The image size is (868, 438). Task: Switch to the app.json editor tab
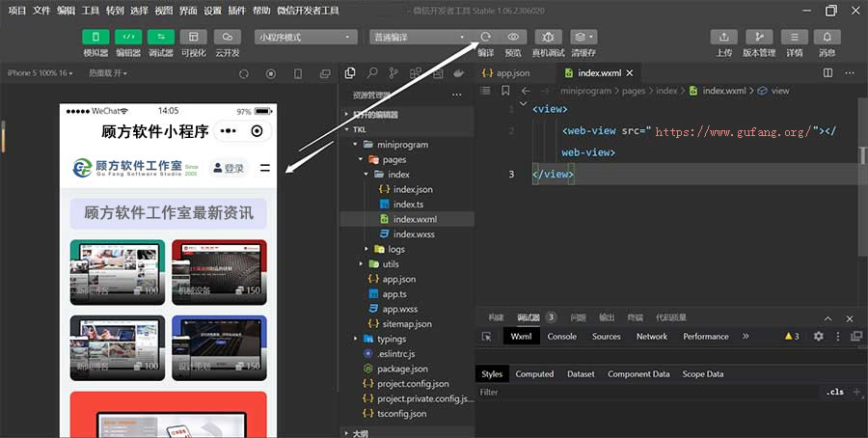[506, 73]
